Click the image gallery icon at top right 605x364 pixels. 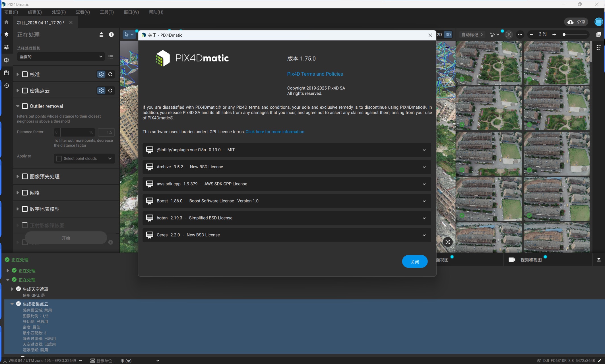tap(599, 35)
